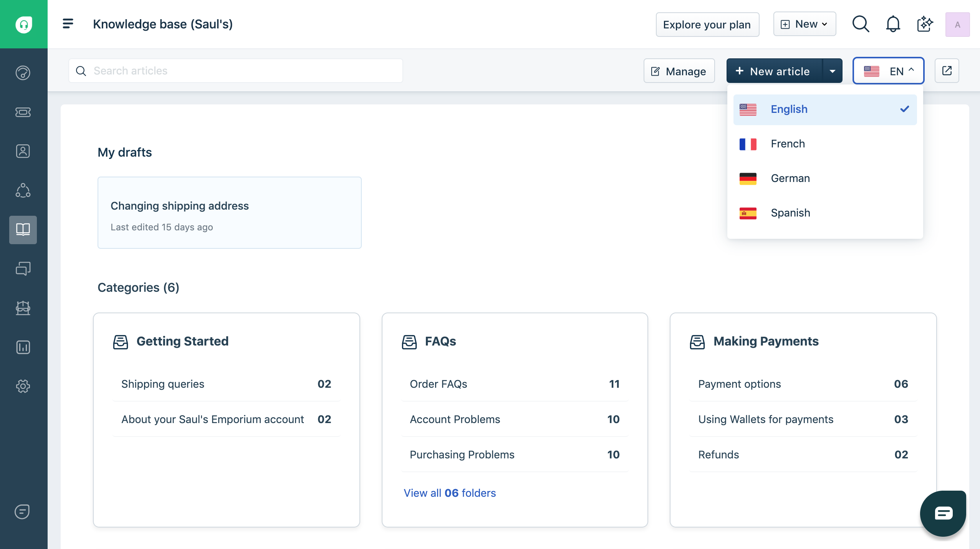Click View all 06 folders link
The image size is (980, 549).
[450, 493]
